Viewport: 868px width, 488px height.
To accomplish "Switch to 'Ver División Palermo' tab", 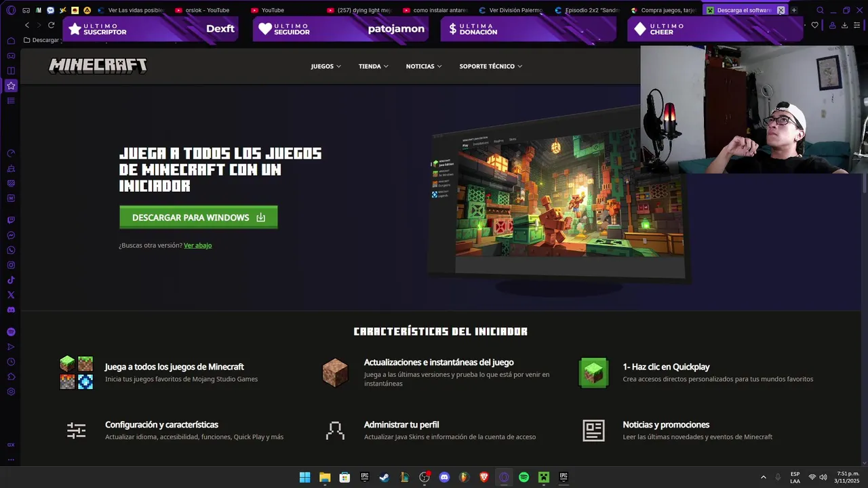I will tap(511, 10).
